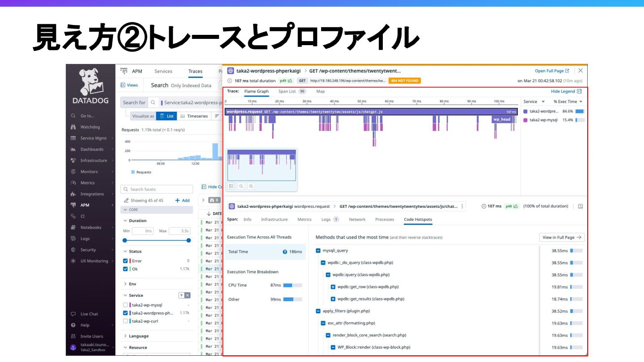
Task: Open Go to... search in sidebar
Action: 87,116
